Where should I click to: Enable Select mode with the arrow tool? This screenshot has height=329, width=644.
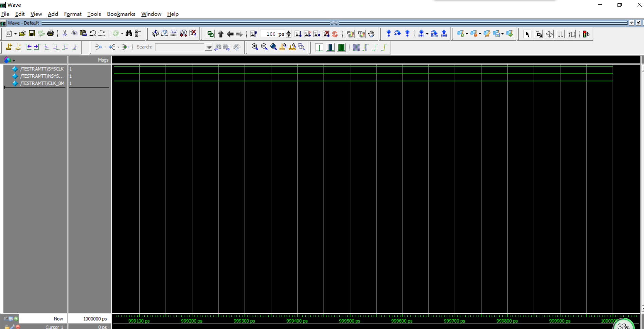coord(527,34)
